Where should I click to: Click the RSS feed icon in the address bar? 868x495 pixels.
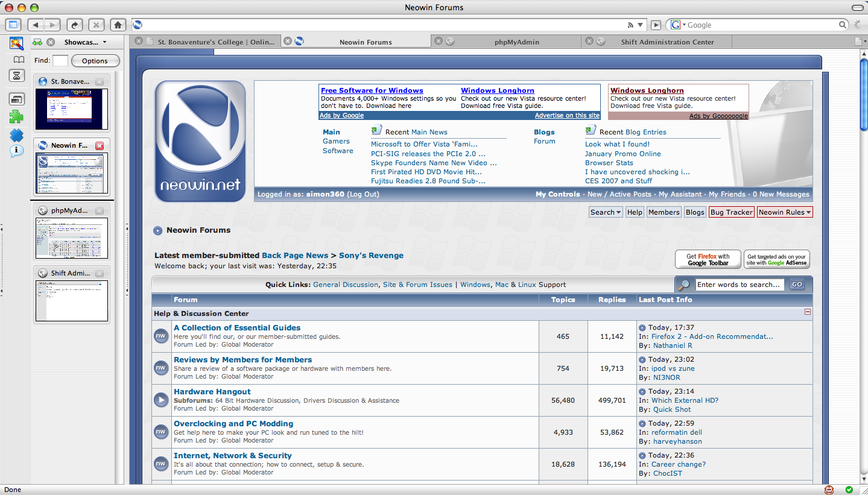pyautogui.click(x=630, y=25)
